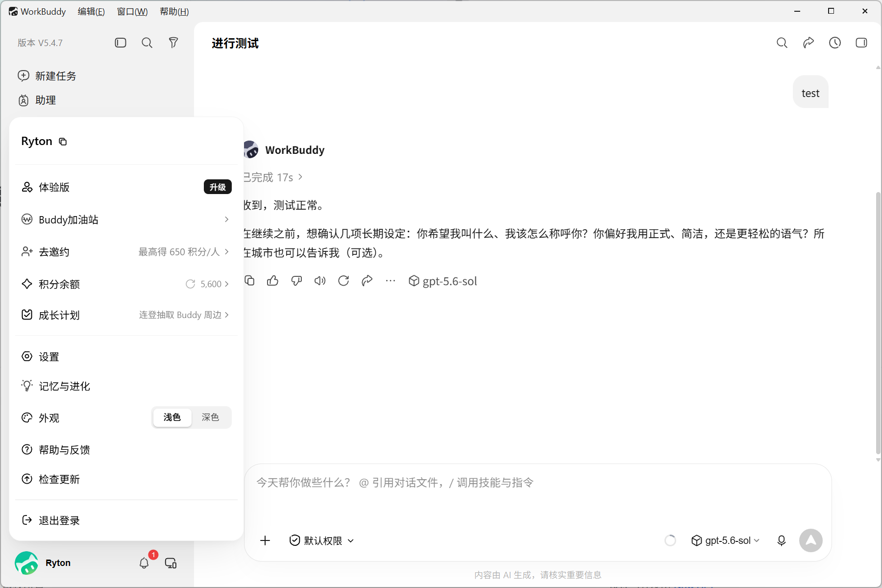
Task: Copy the assistant reply
Action: pos(249,281)
